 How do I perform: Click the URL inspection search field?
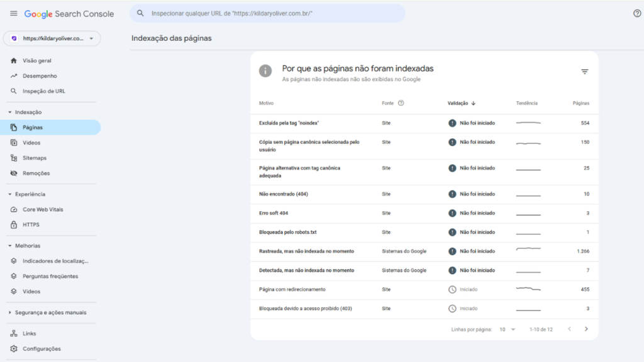(268, 13)
